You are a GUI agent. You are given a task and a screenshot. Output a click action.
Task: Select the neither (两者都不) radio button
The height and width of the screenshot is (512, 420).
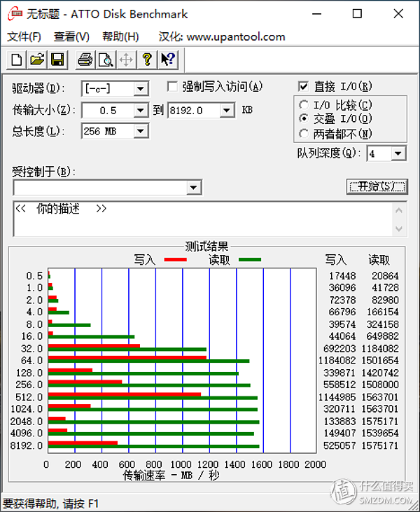304,134
